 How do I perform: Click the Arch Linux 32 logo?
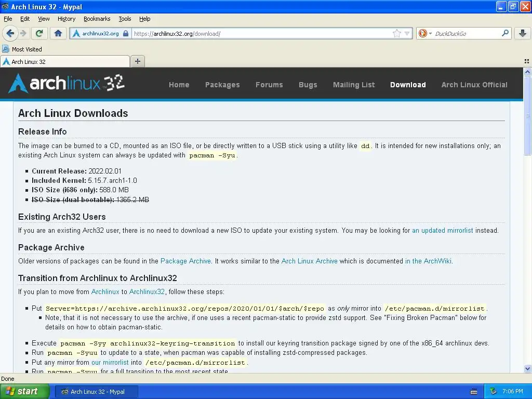pos(66,83)
